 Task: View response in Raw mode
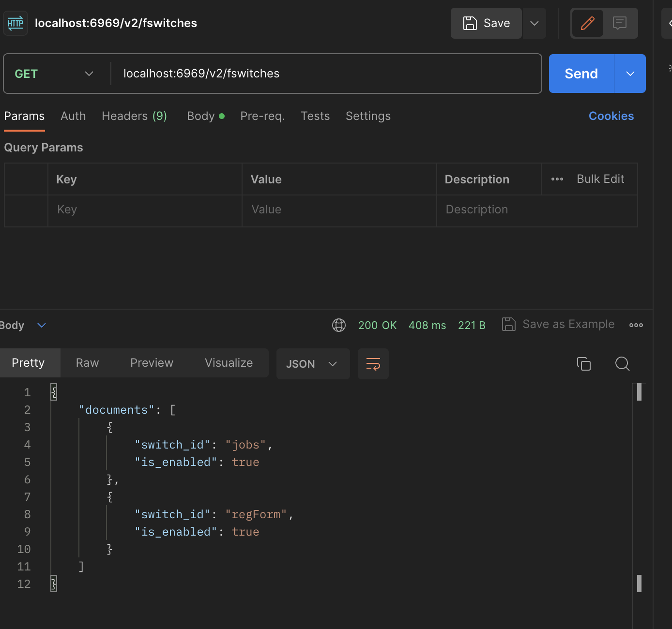point(87,362)
